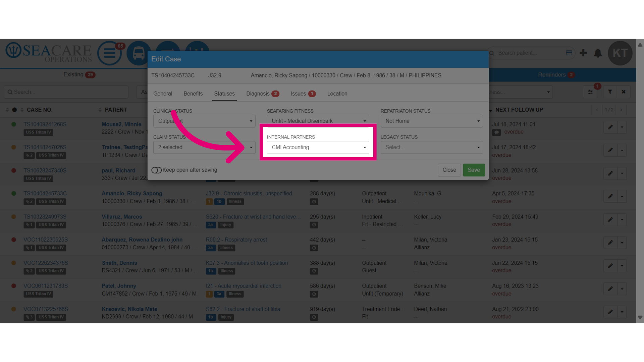Expand row actions arrow for Knezevic
Image resolution: width=644 pixels, height=362 pixels.
click(622, 312)
